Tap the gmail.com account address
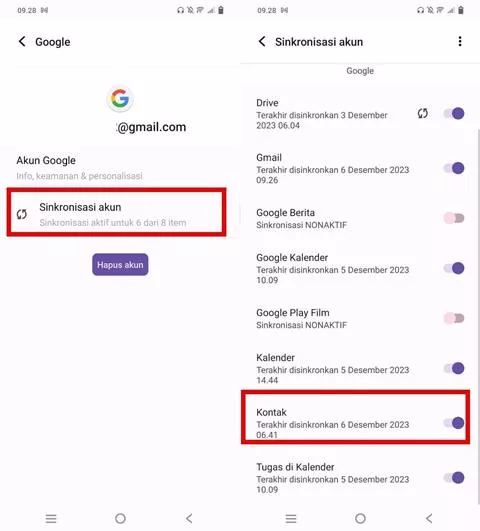 coord(151,127)
